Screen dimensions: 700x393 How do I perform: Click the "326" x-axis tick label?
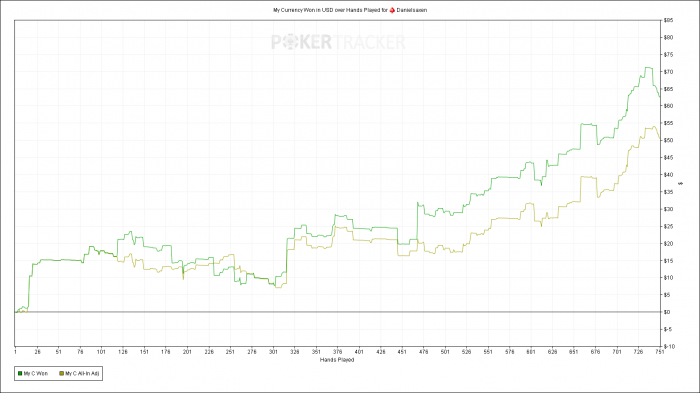[x=295, y=352]
